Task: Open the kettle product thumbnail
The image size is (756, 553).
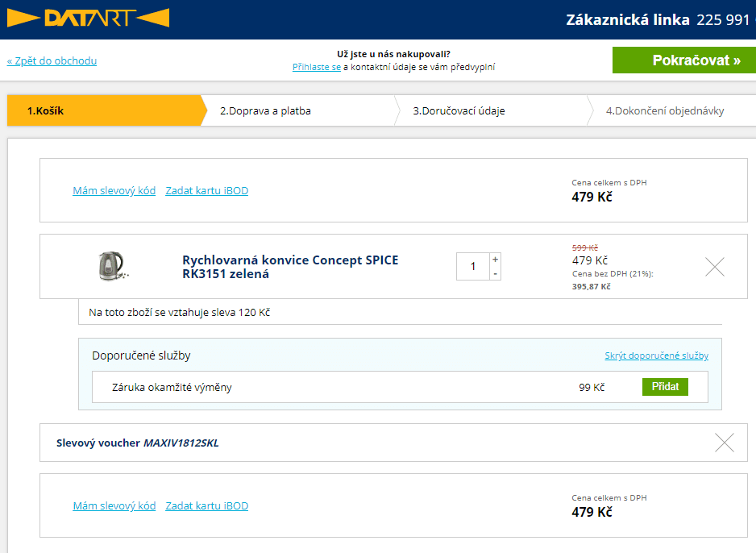Action: [x=114, y=267]
